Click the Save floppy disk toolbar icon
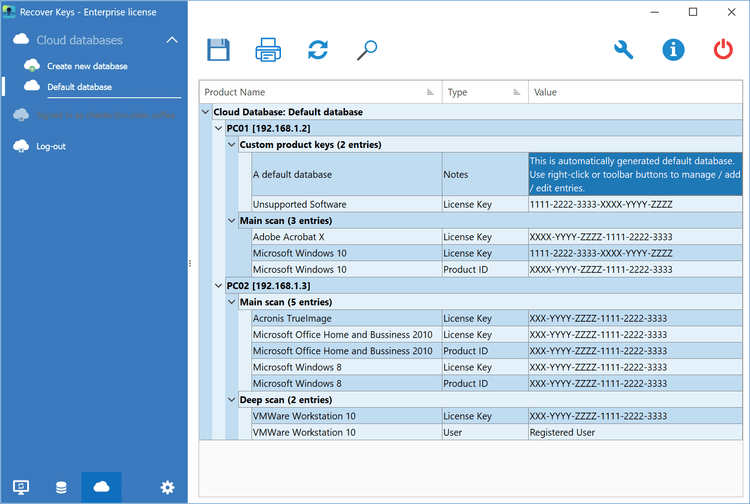This screenshot has width=750, height=504. [218, 50]
